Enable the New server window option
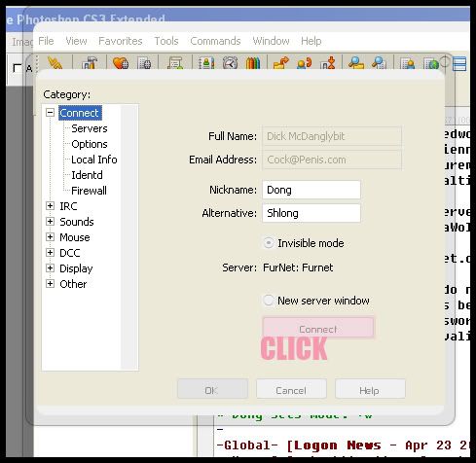Viewport: 476px width, 463px height. point(269,300)
